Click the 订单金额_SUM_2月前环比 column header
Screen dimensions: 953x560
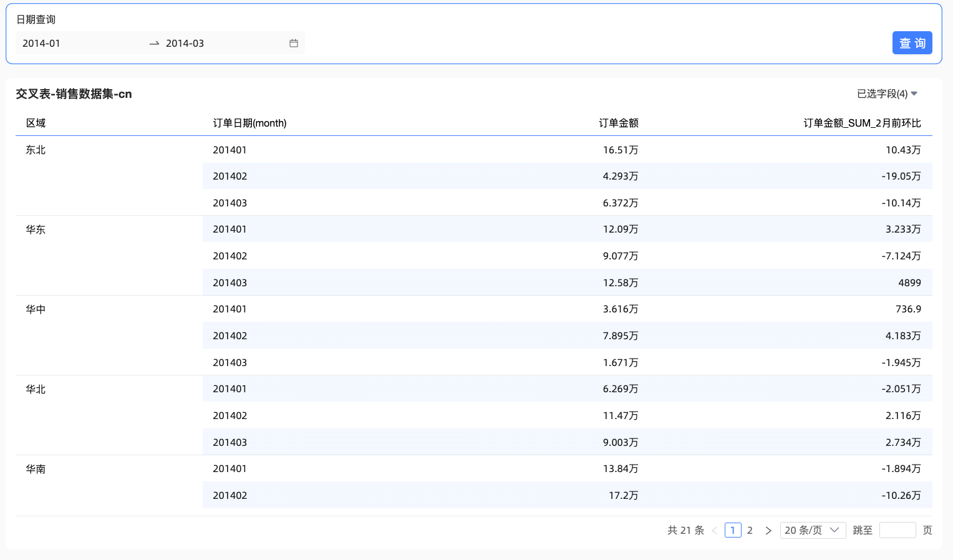click(x=862, y=123)
